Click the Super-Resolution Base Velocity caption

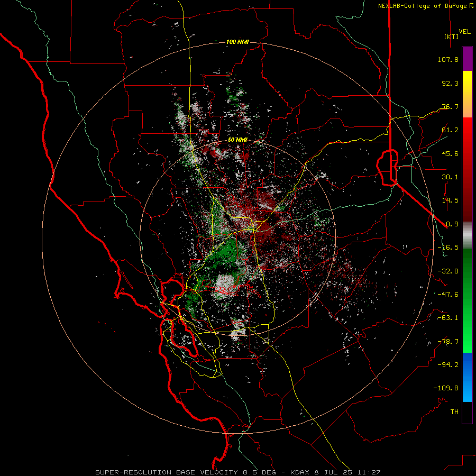[x=237, y=472]
